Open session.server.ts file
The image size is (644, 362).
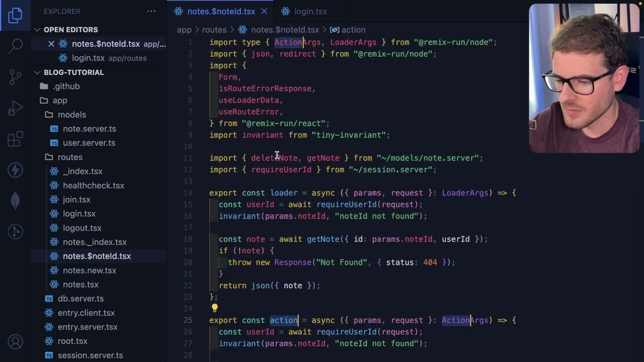pos(90,355)
